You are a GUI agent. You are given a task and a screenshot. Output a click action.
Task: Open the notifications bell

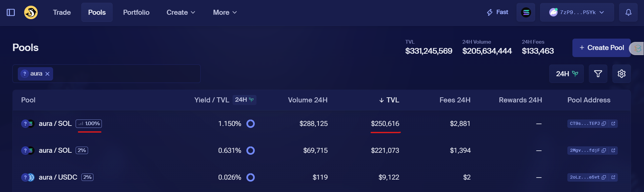pyautogui.click(x=628, y=12)
